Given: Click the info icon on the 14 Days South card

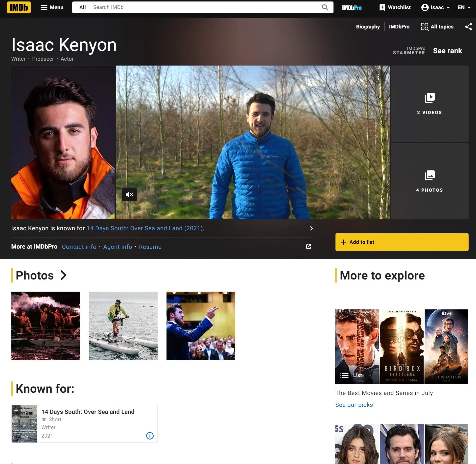Looking at the screenshot, I should click(150, 436).
